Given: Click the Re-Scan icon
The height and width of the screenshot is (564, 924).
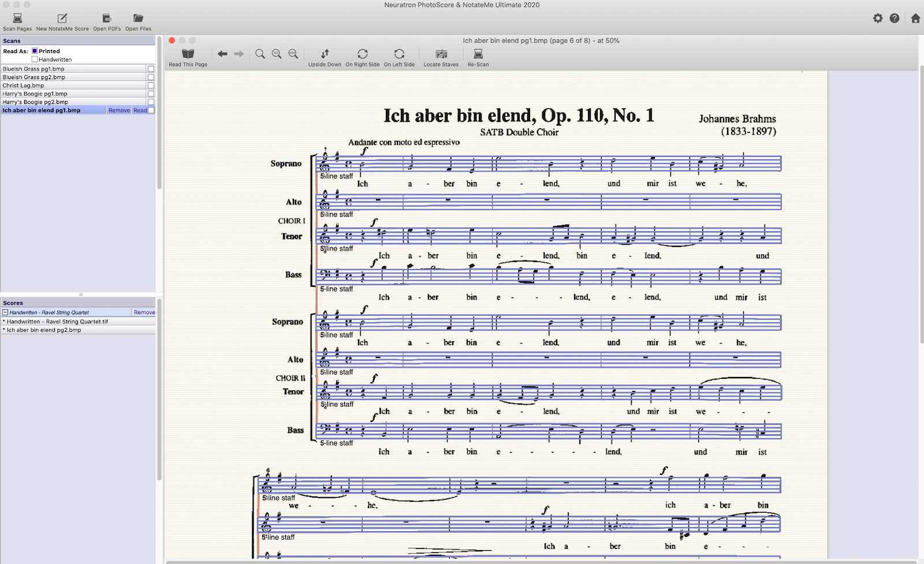Looking at the screenshot, I should pyautogui.click(x=478, y=54).
